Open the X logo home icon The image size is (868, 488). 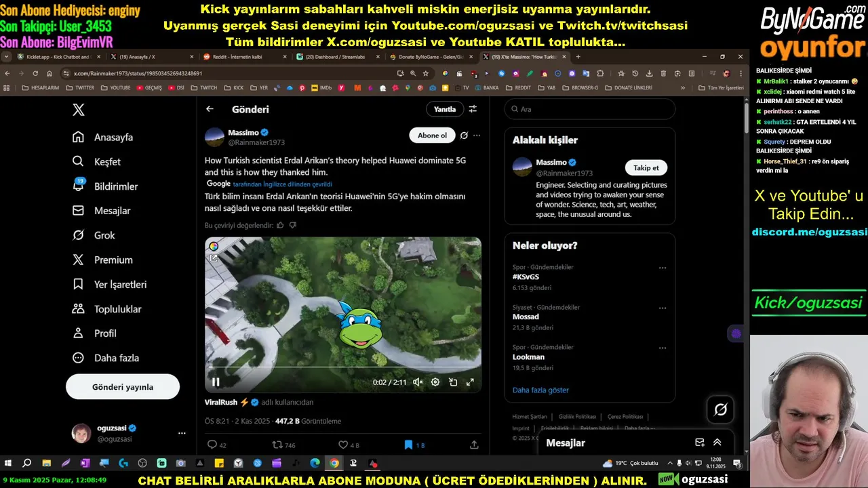point(79,110)
